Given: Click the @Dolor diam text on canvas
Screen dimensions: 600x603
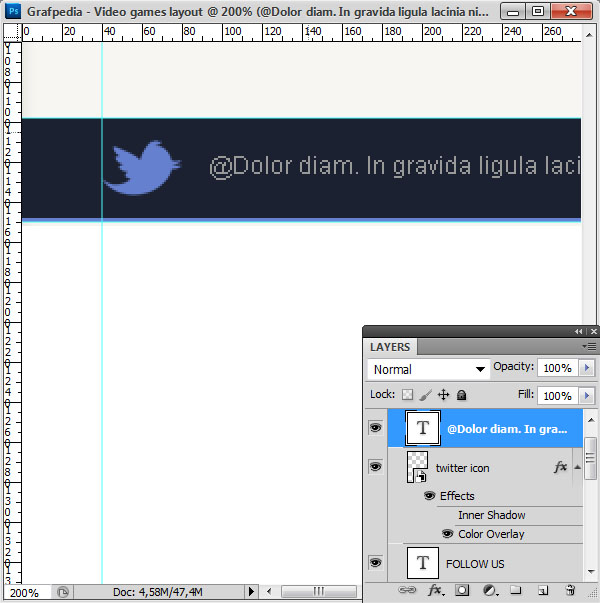Looking at the screenshot, I should (x=395, y=167).
